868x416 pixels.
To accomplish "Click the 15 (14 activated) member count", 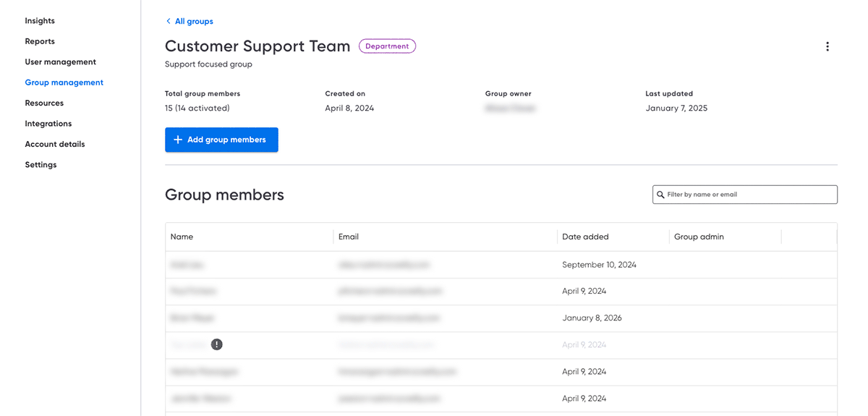I will coord(197,109).
